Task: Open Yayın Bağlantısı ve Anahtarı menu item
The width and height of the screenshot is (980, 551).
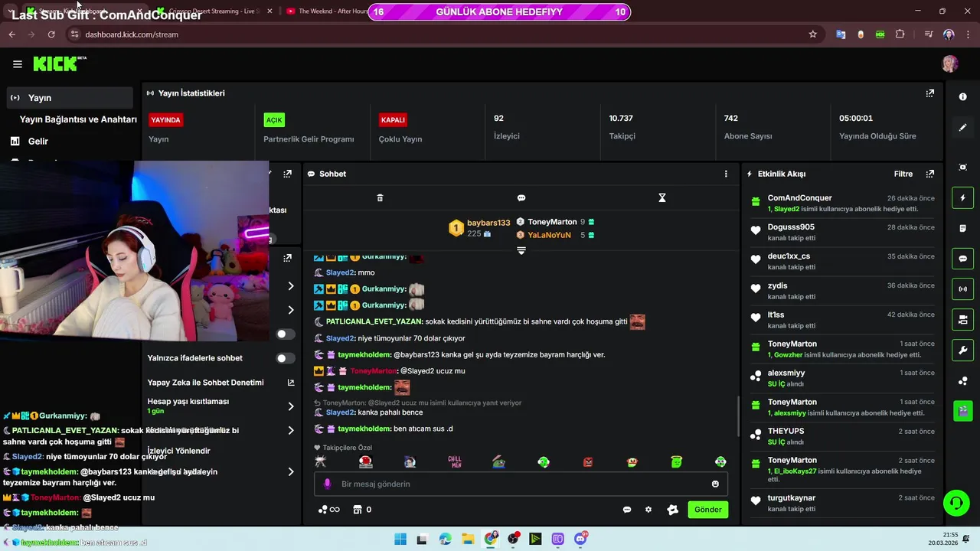Action: tap(78, 119)
